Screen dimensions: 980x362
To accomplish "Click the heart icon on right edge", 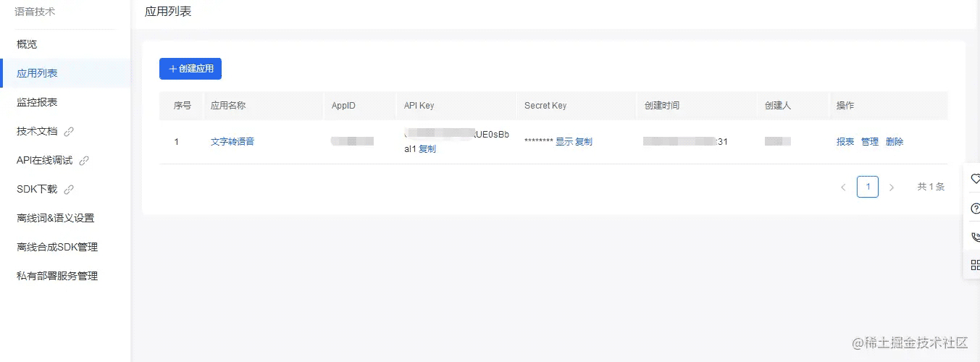I will pyautogui.click(x=974, y=179).
